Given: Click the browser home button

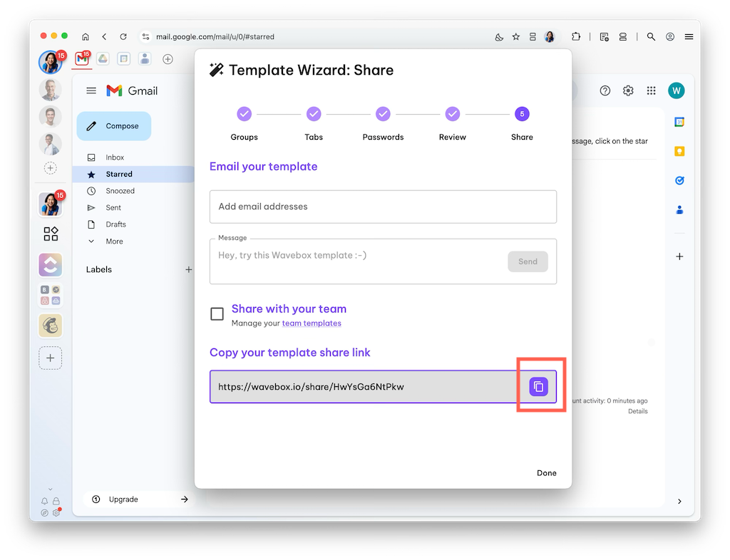Looking at the screenshot, I should tap(86, 37).
